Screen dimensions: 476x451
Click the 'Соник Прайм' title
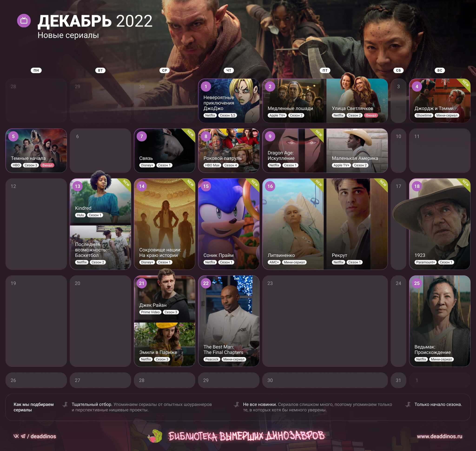(218, 255)
